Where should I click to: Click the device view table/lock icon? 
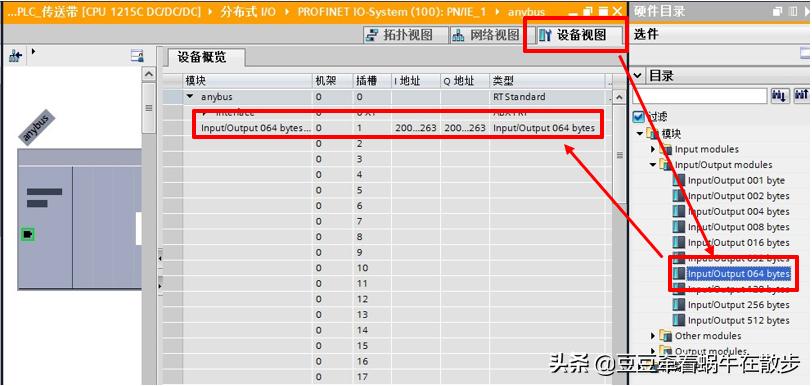[137, 55]
